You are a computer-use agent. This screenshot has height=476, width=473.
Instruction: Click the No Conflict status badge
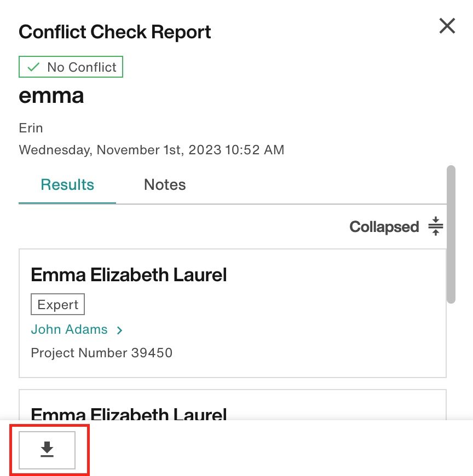point(71,67)
